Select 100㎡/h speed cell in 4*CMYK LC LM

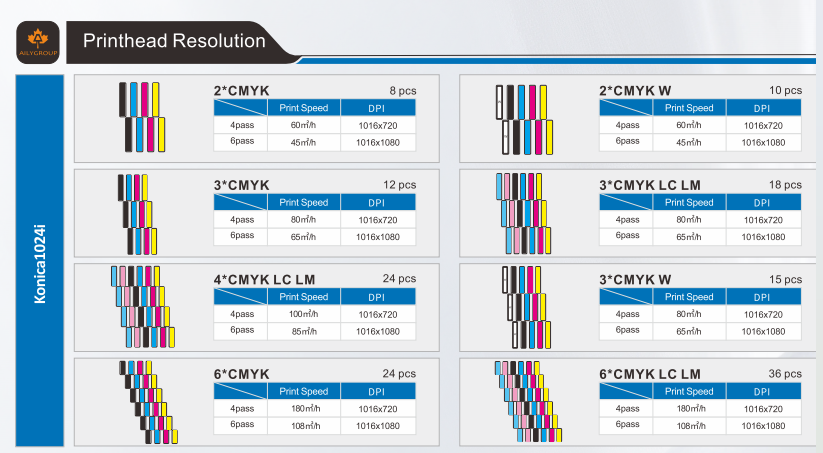(303, 314)
